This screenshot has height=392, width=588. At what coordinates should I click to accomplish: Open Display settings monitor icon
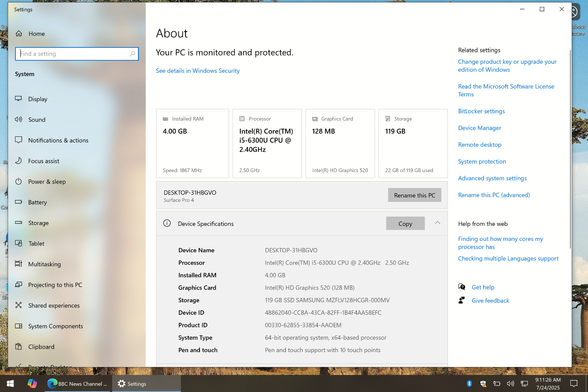(x=18, y=99)
